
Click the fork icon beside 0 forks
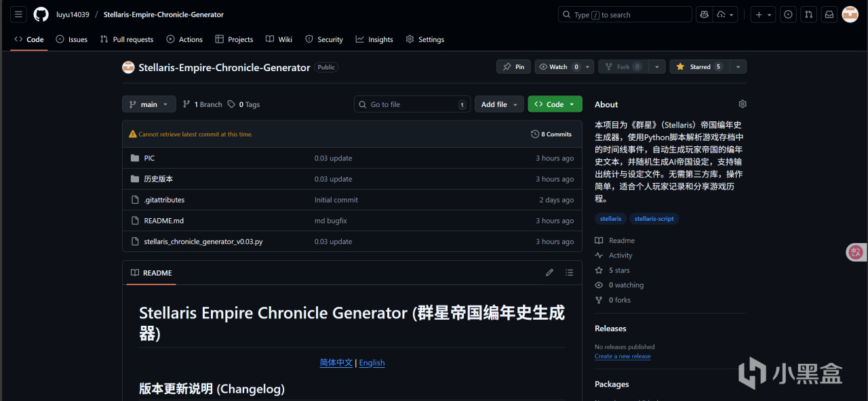599,300
